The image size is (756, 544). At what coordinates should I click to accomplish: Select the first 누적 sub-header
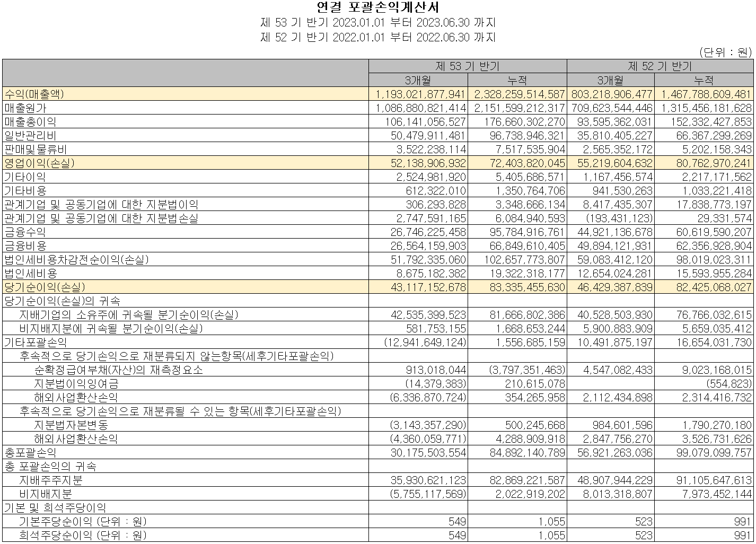(517, 79)
